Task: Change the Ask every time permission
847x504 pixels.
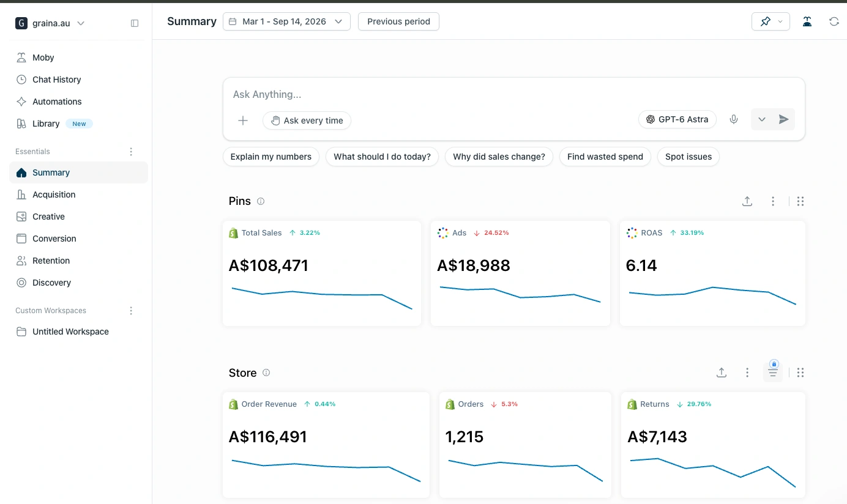Action: click(307, 120)
